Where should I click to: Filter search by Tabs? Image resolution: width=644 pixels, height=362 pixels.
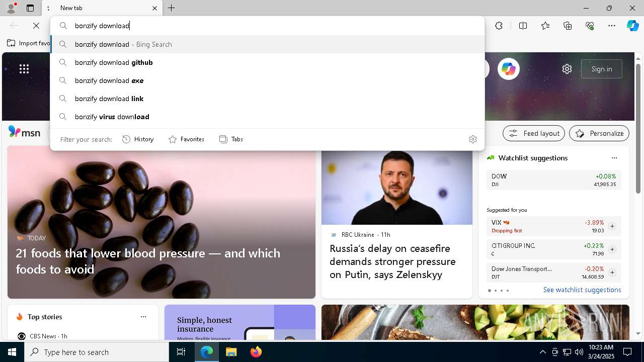point(231,139)
